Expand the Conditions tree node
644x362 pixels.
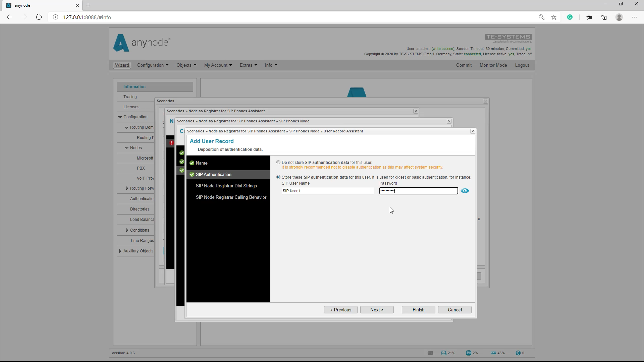coord(127,230)
